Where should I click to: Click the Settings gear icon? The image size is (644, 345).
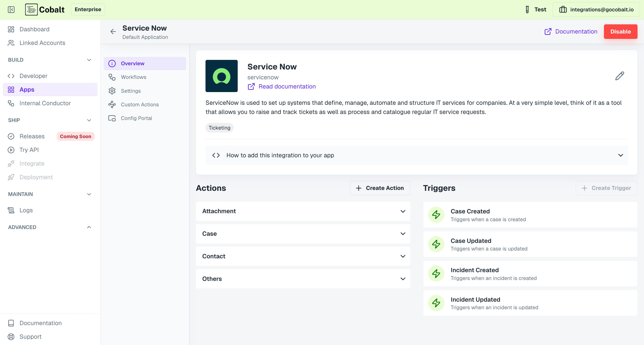112,91
